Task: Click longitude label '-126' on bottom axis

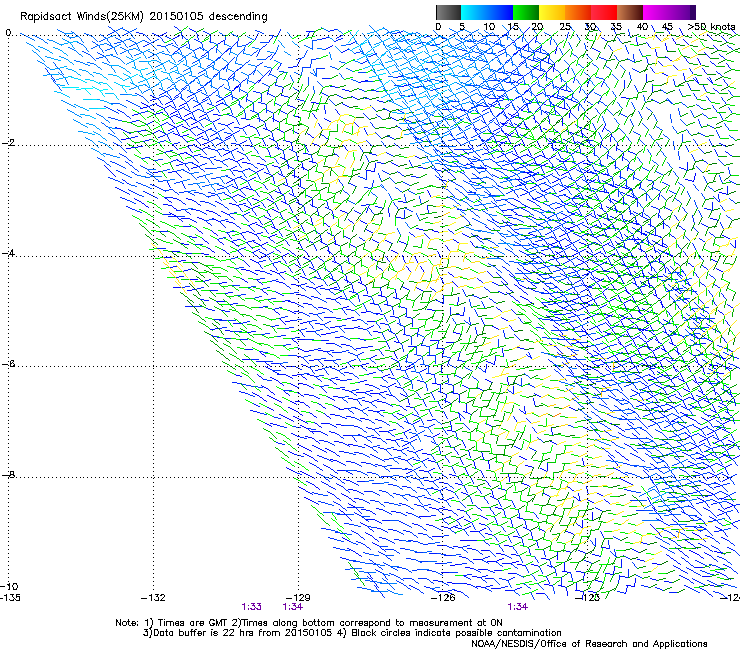Action: tap(443, 598)
